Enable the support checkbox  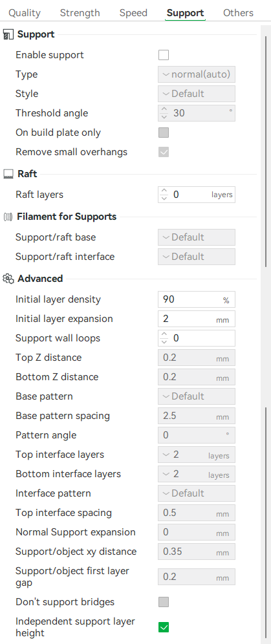(x=164, y=55)
